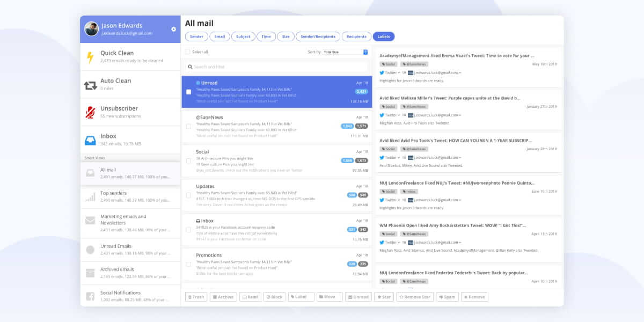Click the Archived Emails box icon
Screen dimensions: 644x322
(x=90, y=273)
